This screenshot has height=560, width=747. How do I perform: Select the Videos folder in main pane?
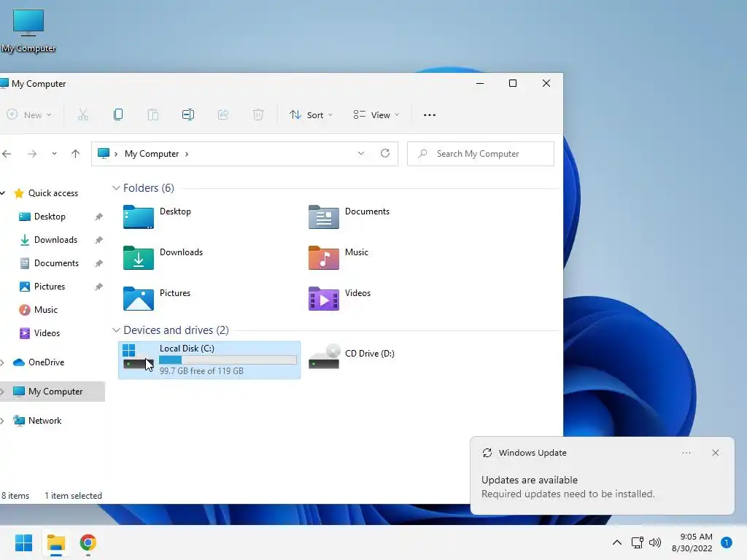(x=340, y=298)
